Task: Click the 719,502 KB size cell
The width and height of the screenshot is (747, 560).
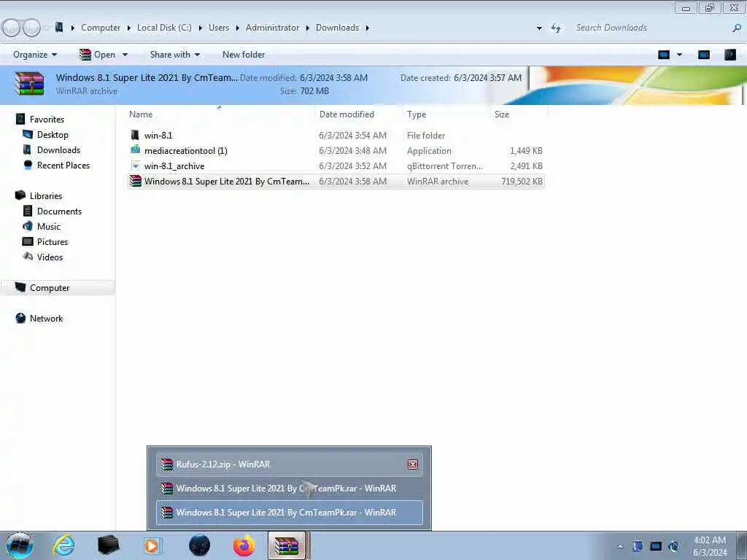Action: [522, 182]
